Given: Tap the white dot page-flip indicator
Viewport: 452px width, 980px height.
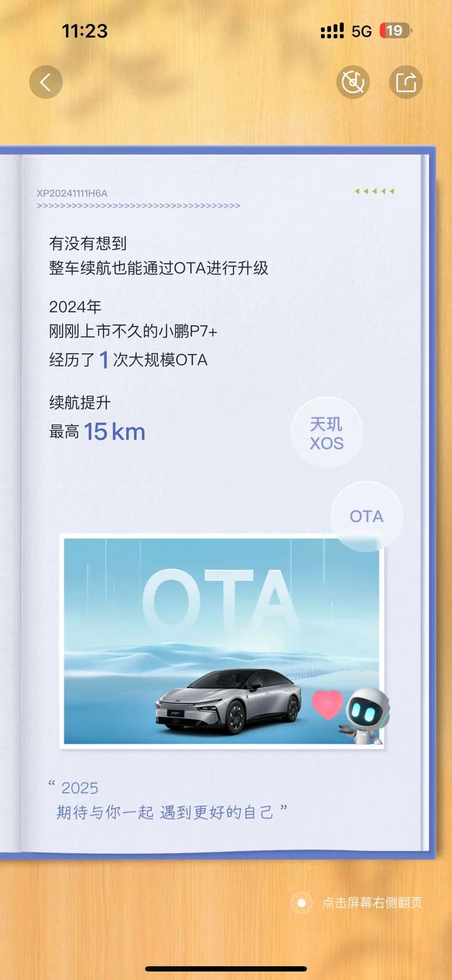Looking at the screenshot, I should pos(302,903).
